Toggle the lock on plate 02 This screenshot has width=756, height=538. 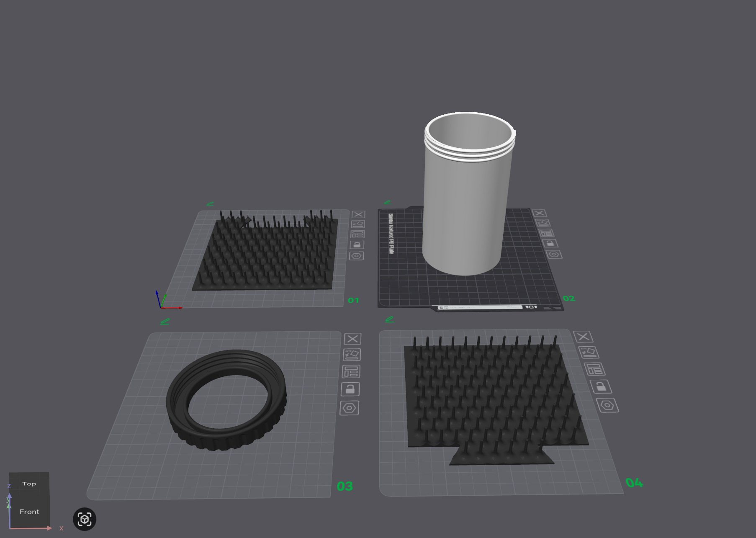pyautogui.click(x=550, y=243)
